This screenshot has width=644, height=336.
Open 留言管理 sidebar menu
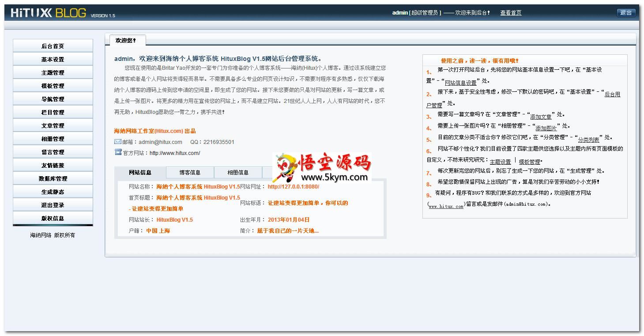point(53,152)
